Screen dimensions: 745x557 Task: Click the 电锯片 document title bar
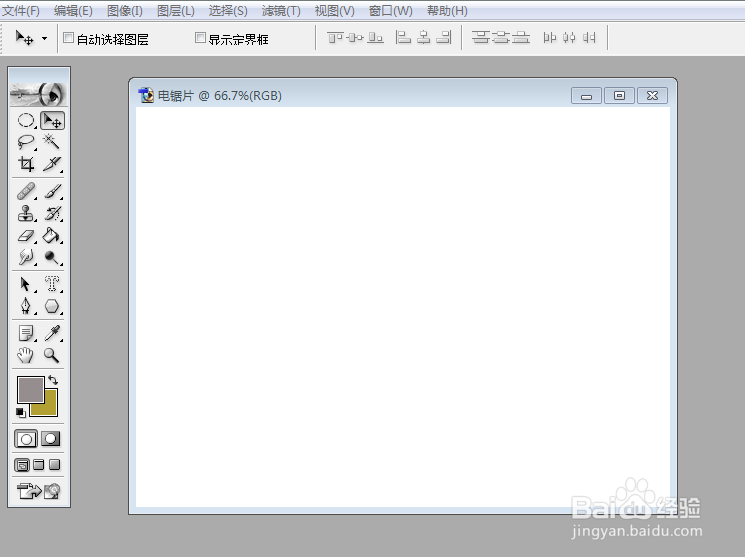(403, 96)
